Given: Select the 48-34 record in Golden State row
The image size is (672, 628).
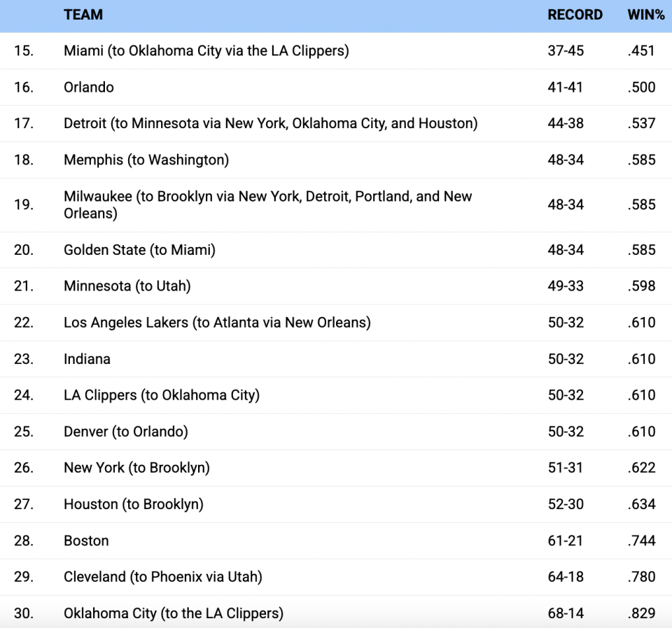Looking at the screenshot, I should [x=566, y=250].
